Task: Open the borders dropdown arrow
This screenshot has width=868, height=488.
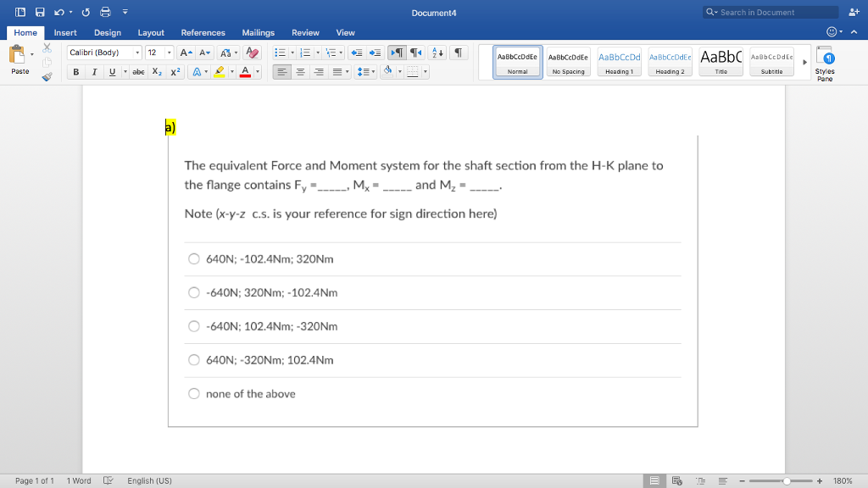Action: 426,72
